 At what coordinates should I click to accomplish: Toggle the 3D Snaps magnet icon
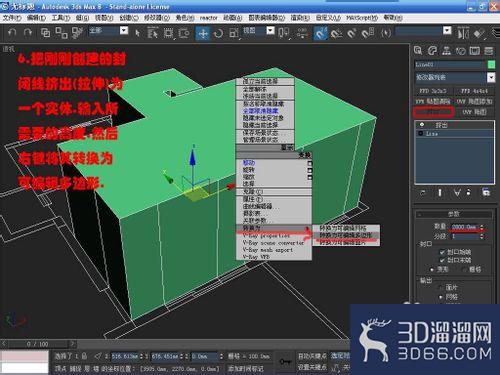tap(320, 33)
